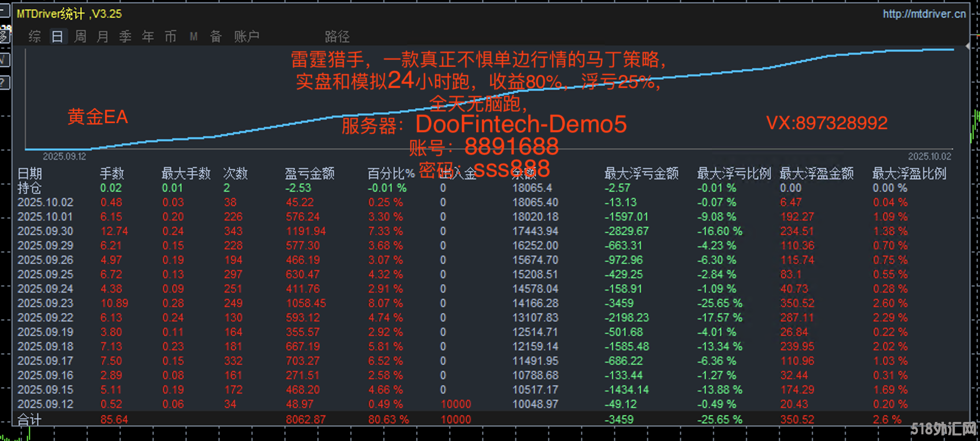This screenshot has height=441, width=980.
Task: Collapse panel using small triangle at right edge
Action: point(968,46)
